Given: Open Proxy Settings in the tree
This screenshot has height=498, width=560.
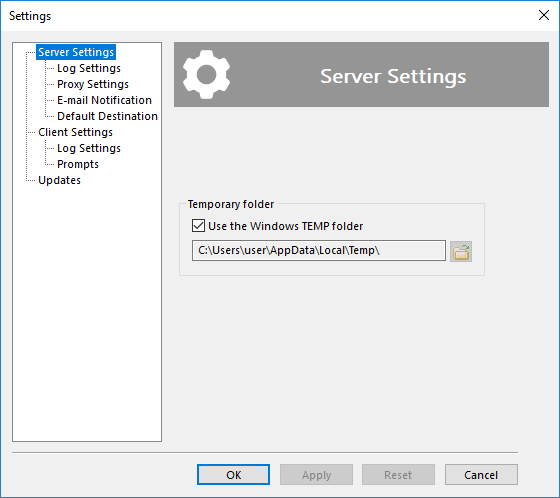Looking at the screenshot, I should pos(93,84).
